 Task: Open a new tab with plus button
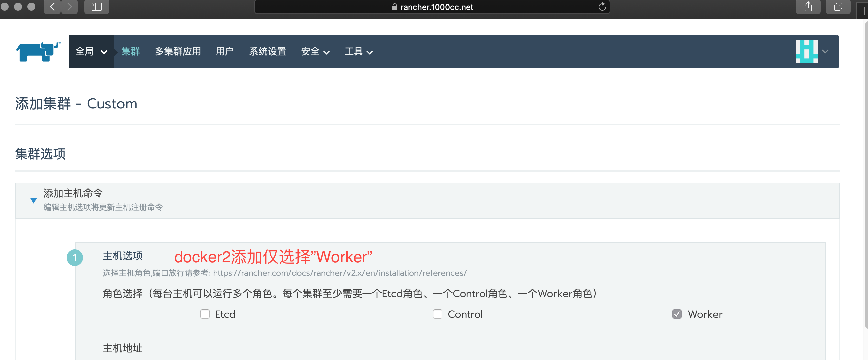pyautogui.click(x=863, y=11)
